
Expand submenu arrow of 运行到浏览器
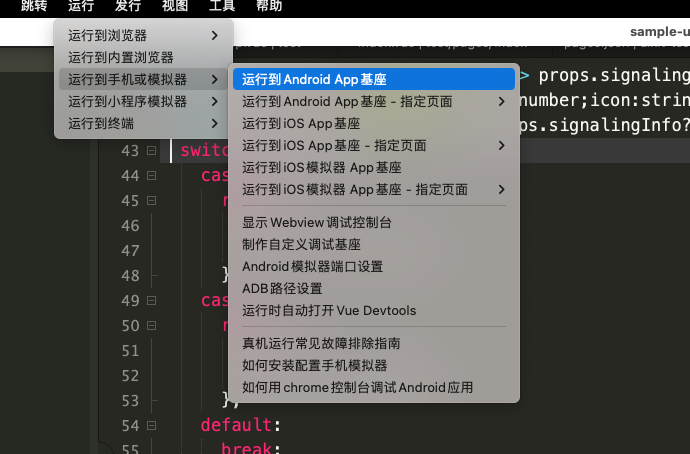pyautogui.click(x=215, y=35)
